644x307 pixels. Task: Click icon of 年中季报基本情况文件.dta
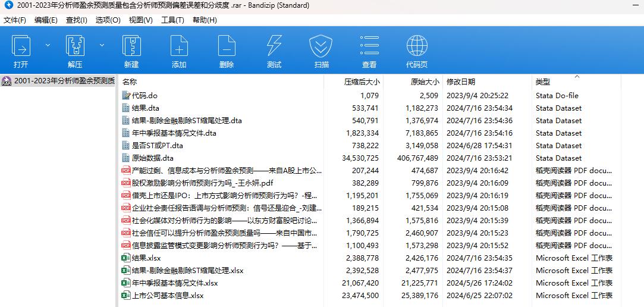126,133
